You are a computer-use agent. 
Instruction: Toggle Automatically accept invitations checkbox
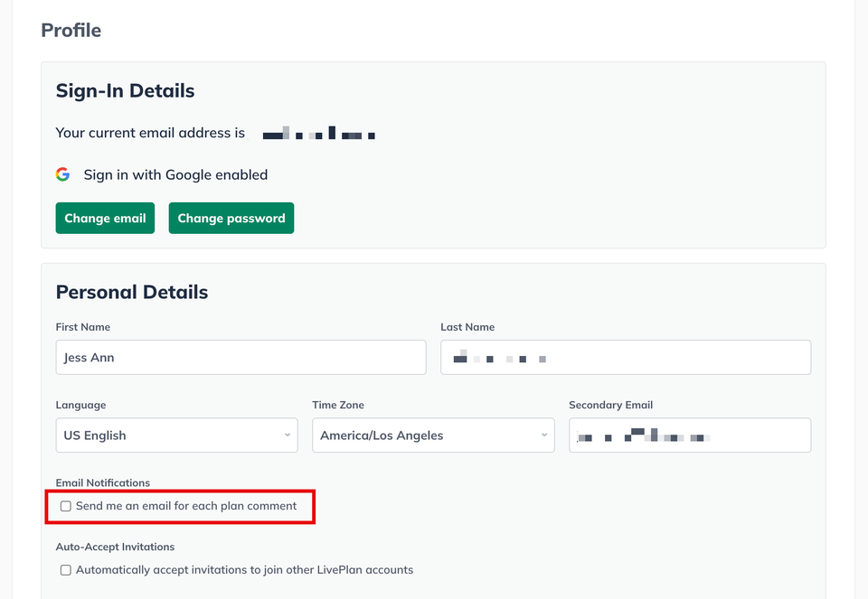click(x=66, y=570)
